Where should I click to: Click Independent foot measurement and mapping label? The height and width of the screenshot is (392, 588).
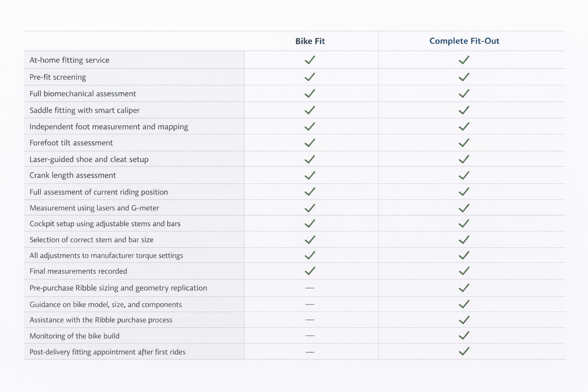coord(109,127)
